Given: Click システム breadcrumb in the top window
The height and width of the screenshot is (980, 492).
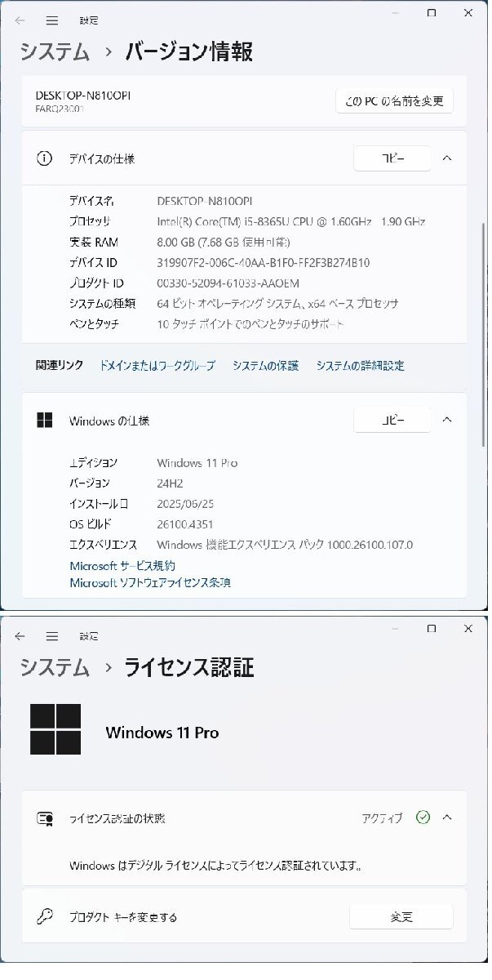Looking at the screenshot, I should [x=55, y=51].
